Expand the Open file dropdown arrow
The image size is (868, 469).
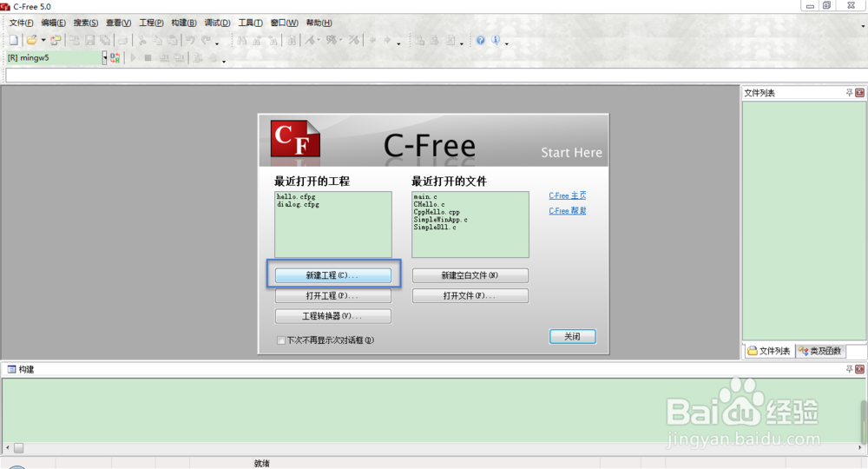[x=43, y=41]
